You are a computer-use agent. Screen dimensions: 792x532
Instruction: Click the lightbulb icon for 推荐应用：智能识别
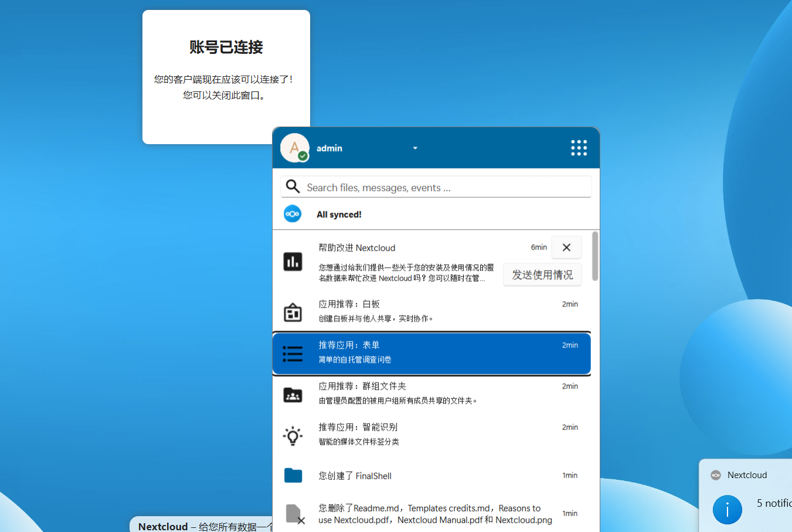[293, 435]
